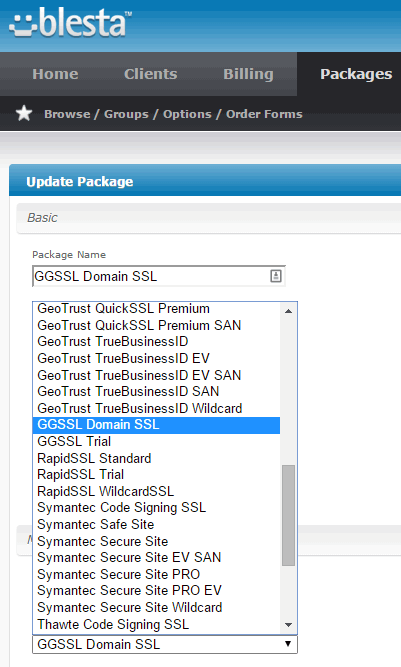401x667 pixels.
Task: Select the Packages tab
Action: [x=356, y=74]
